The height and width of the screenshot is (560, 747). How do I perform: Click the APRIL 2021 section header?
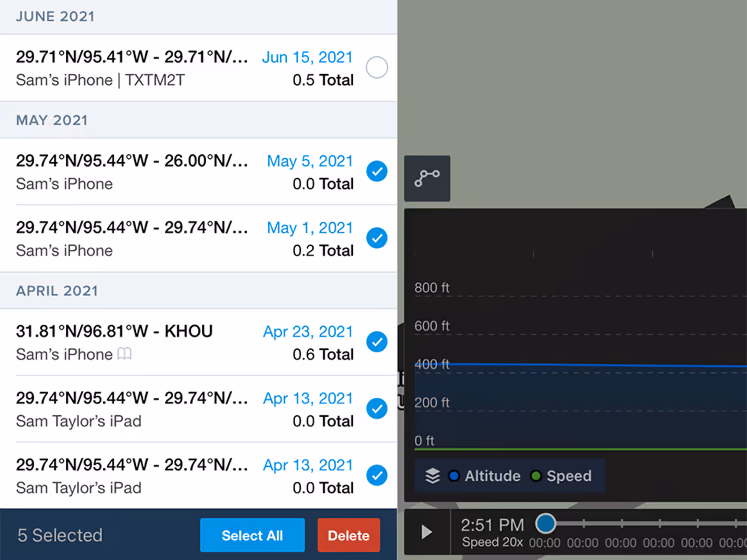(57, 291)
